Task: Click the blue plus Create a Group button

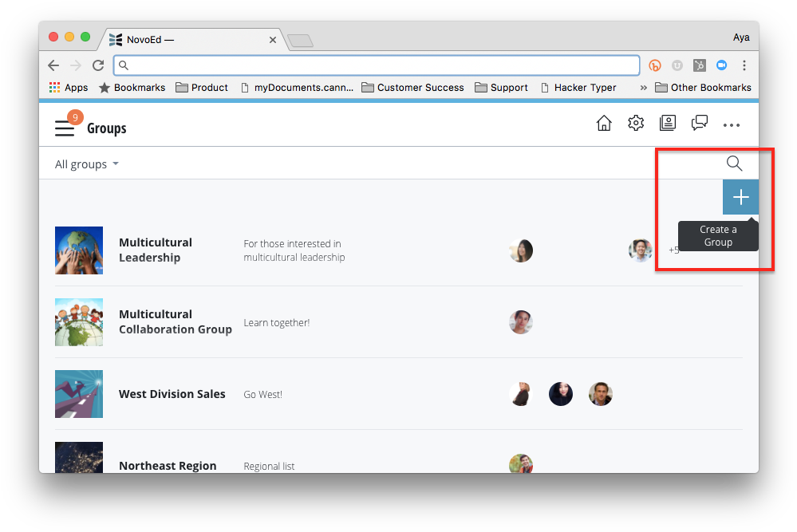Action: [740, 197]
